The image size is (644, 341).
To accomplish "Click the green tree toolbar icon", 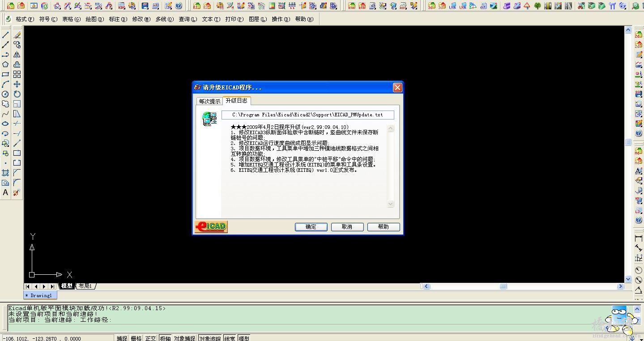I will (x=537, y=6).
